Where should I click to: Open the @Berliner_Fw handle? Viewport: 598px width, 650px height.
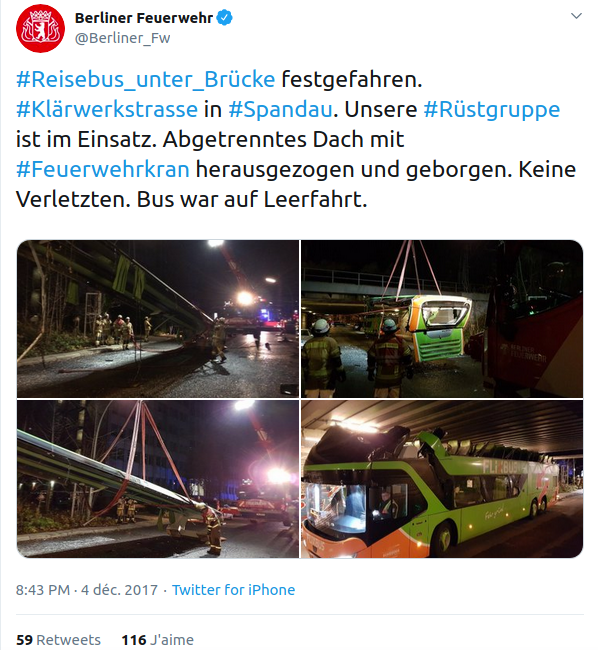pos(122,38)
